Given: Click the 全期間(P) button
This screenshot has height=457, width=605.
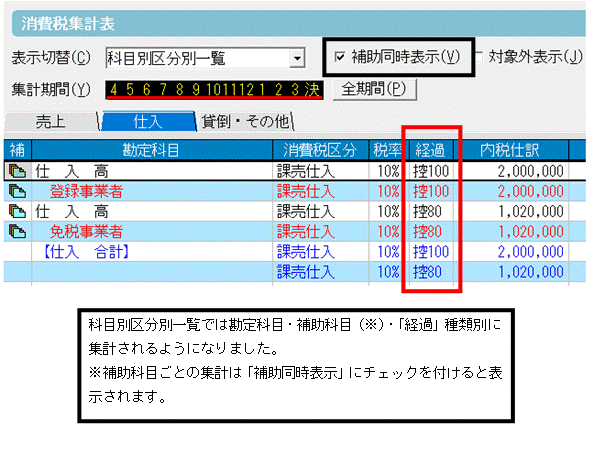Looking at the screenshot, I should pyautogui.click(x=374, y=90).
